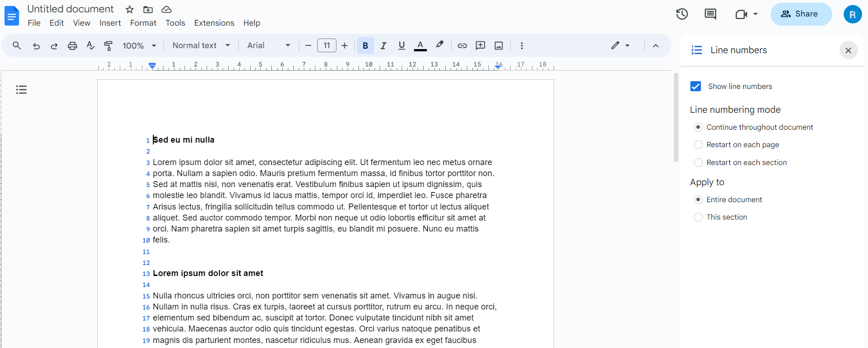This screenshot has height=348, width=868.
Task: Open the Arial font dropdown
Action: 269,45
